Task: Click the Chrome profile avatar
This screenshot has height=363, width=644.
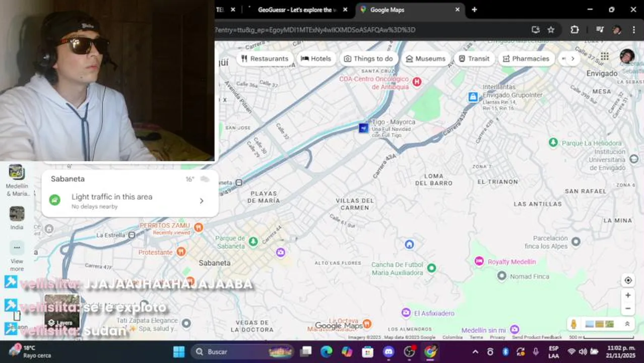Action: pyautogui.click(x=617, y=30)
